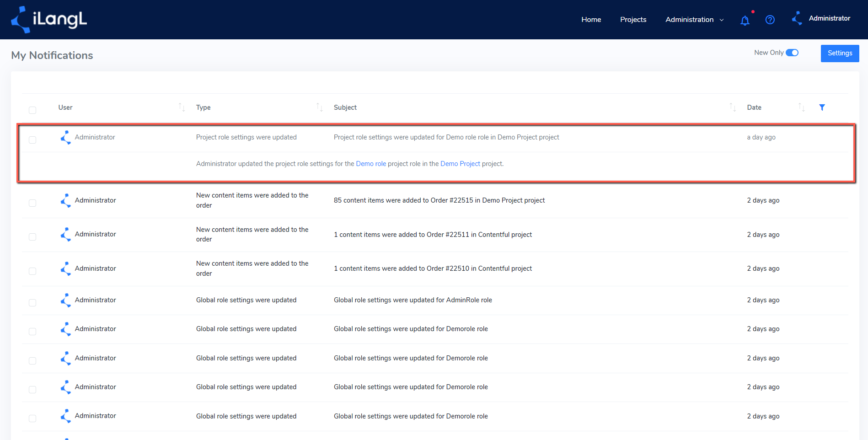The height and width of the screenshot is (440, 868).
Task: Open the table filter funnel icon
Action: [x=822, y=107]
